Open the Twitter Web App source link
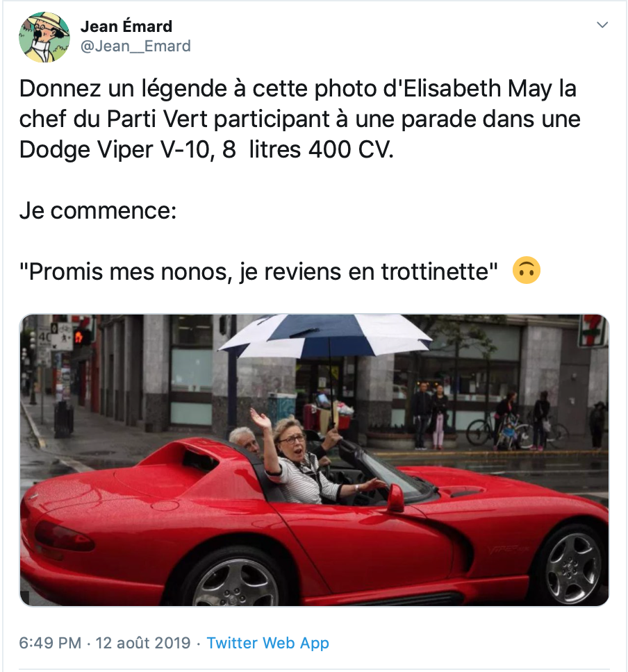Screen dimensions: 628x672 267,643
